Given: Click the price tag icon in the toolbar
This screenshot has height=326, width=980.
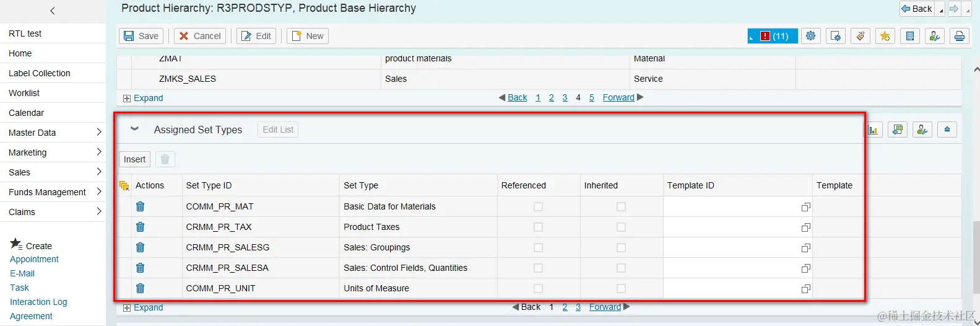Looking at the screenshot, I should coord(860,36).
